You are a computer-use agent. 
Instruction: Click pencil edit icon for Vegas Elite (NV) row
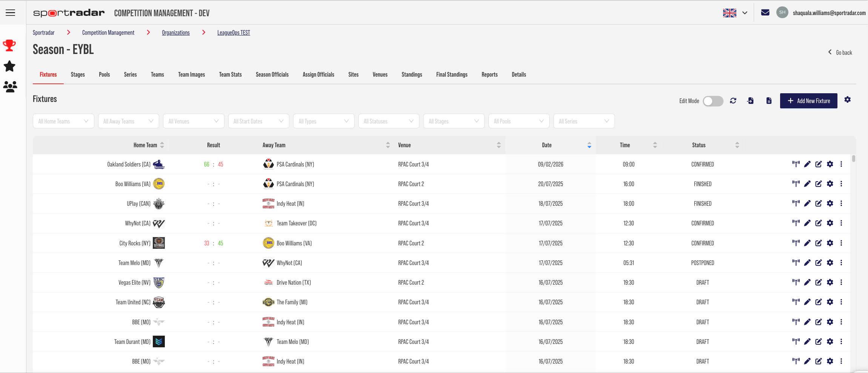pyautogui.click(x=807, y=282)
